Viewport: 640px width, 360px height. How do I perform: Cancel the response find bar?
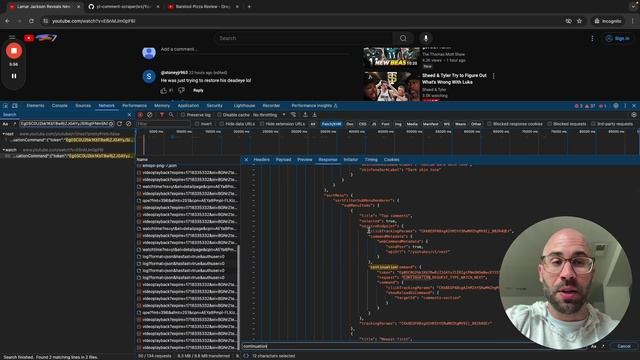pos(624,346)
